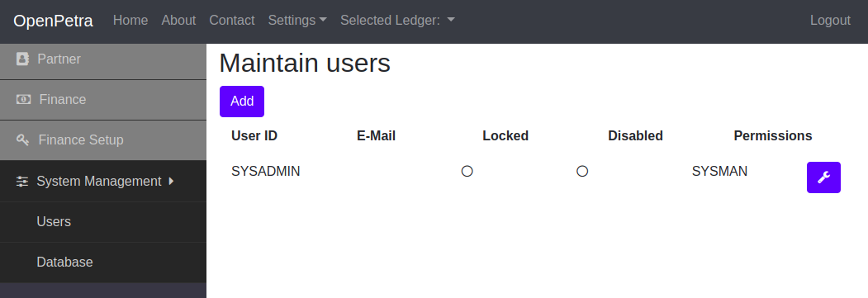Open the Contact page
This screenshot has height=298, width=868.
click(232, 21)
